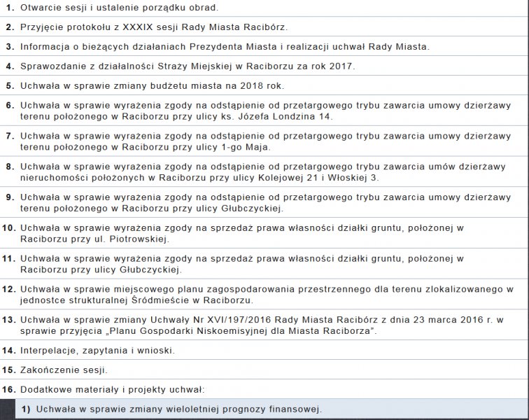Open item 8 on Kolejowej 21 i Włoskiej 3
Screen dimensions: 529x420
[x=264, y=171]
